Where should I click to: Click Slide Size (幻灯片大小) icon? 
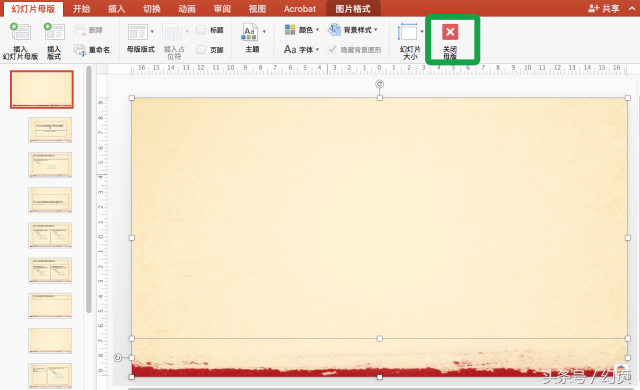pos(408,32)
